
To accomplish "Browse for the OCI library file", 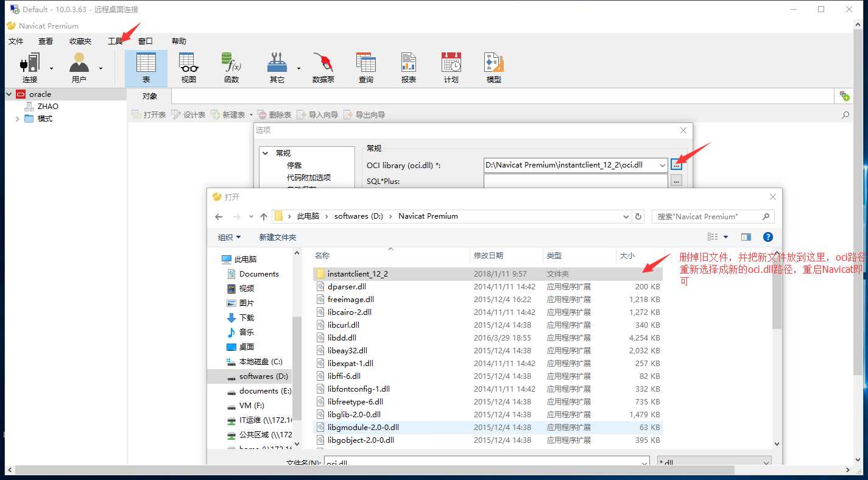I will pyautogui.click(x=676, y=165).
